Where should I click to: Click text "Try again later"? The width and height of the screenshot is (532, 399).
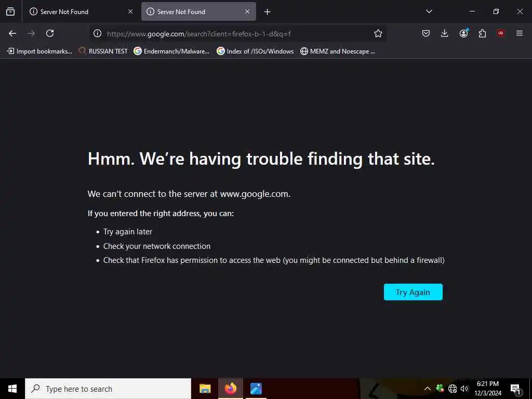[x=128, y=232]
